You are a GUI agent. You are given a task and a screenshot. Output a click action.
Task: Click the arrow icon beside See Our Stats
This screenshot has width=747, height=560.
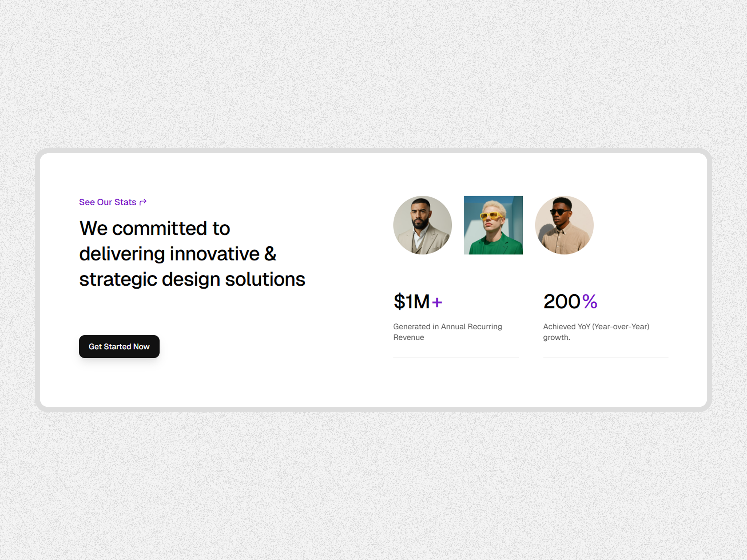click(x=143, y=202)
